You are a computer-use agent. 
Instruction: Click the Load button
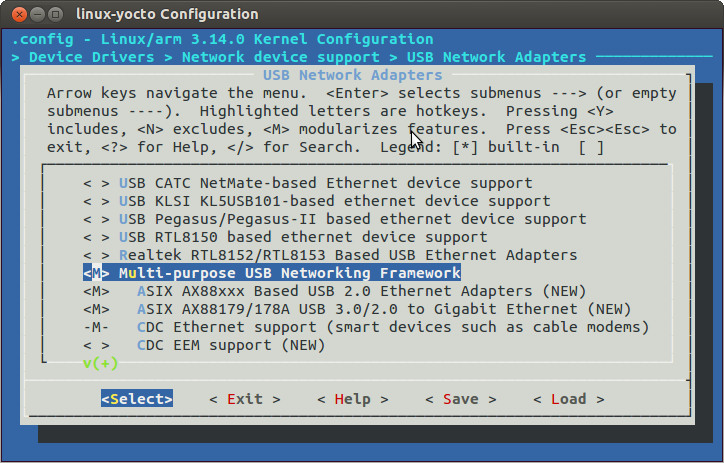(x=569, y=399)
